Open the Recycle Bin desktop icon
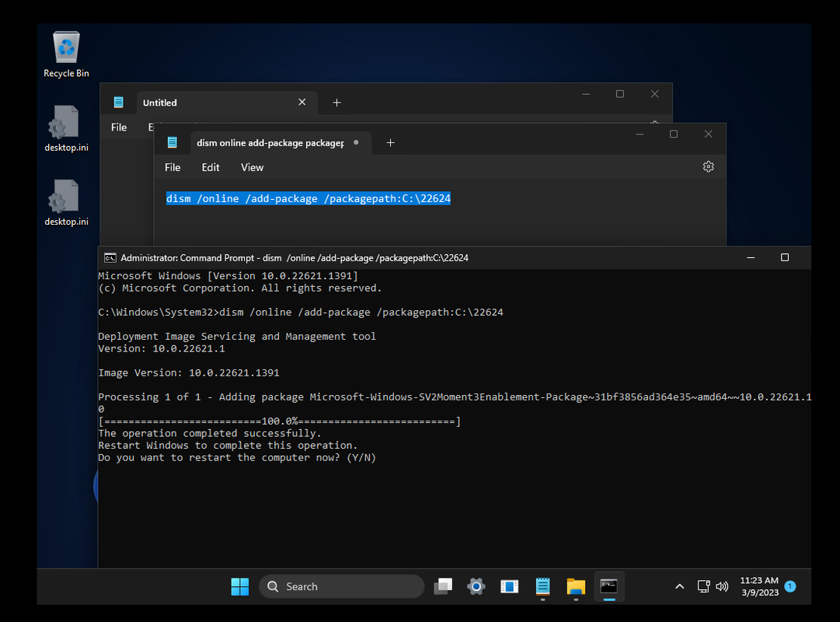Screen dimensions: 840x622 [66, 54]
